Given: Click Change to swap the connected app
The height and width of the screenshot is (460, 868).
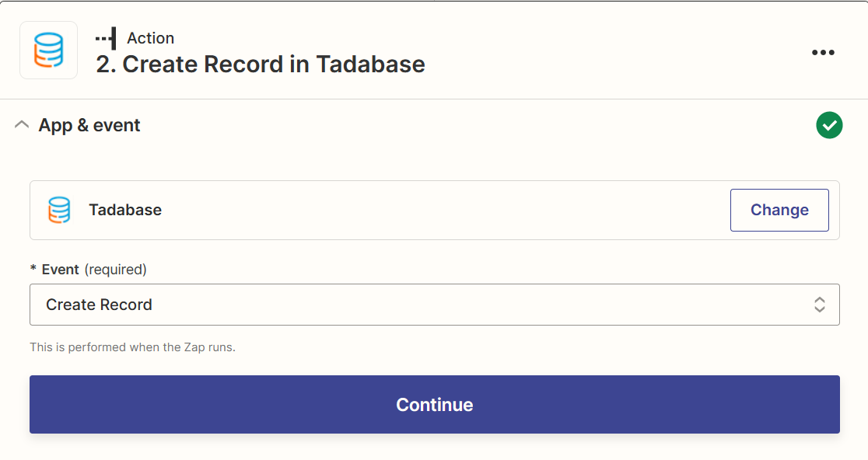Looking at the screenshot, I should (x=779, y=210).
